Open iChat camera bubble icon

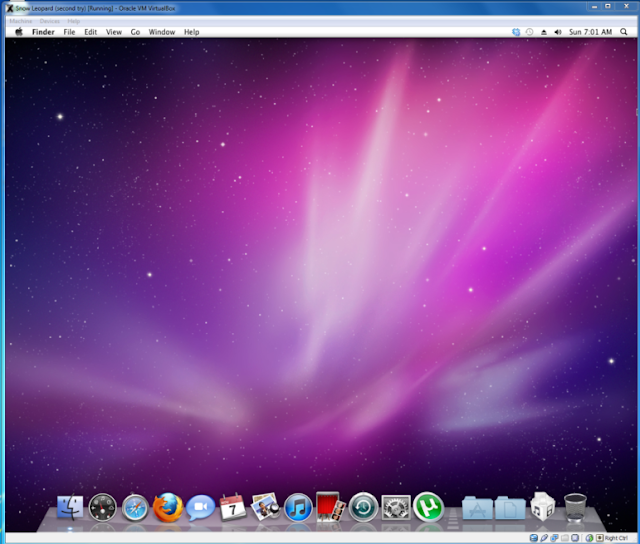pos(200,507)
